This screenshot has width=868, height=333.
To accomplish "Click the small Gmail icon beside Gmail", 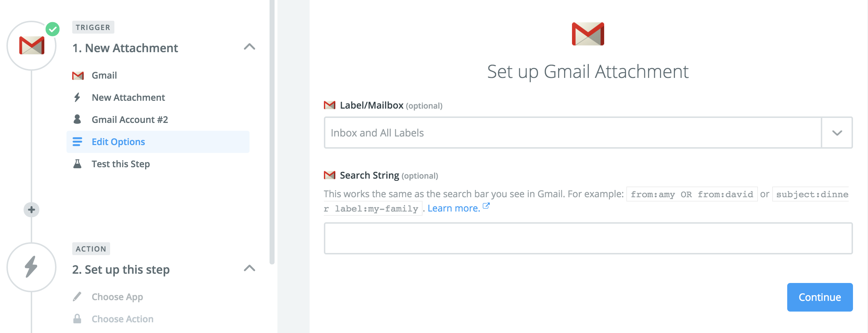I will [x=78, y=76].
